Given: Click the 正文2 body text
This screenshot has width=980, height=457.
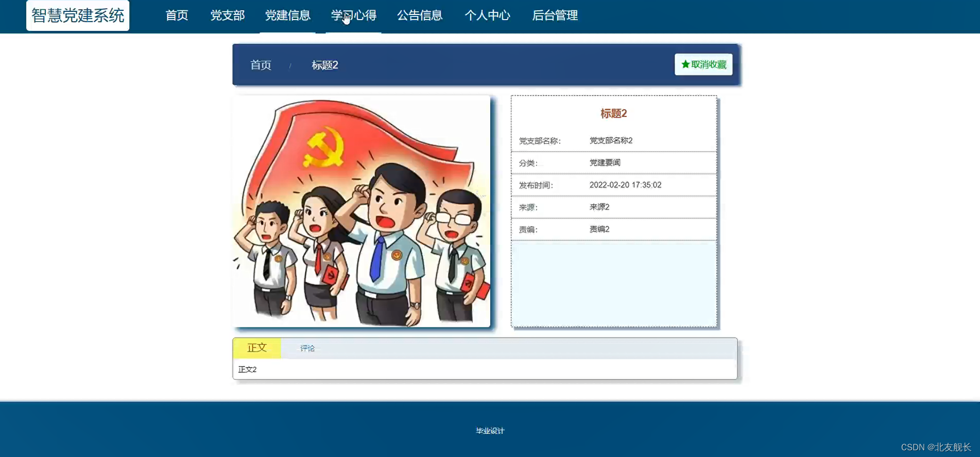Looking at the screenshot, I should 247,370.
